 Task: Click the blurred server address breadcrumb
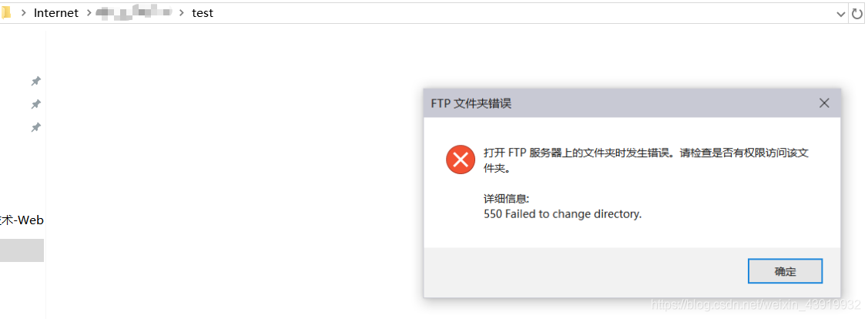point(133,13)
